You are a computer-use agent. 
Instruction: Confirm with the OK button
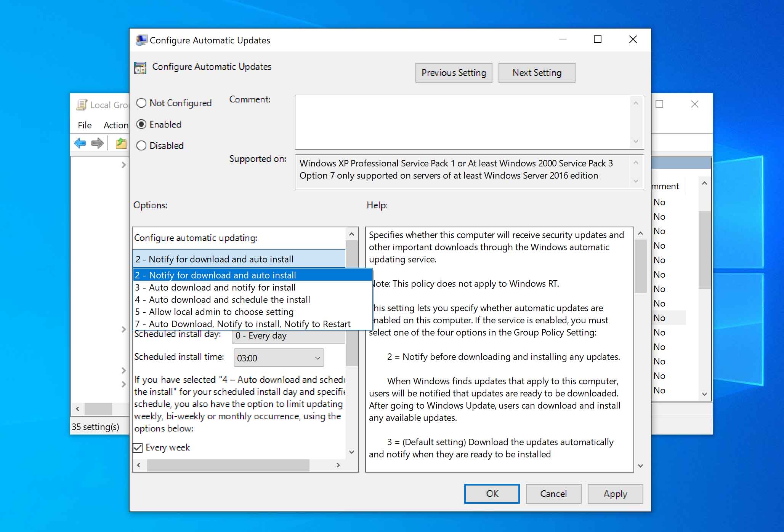pos(492,494)
